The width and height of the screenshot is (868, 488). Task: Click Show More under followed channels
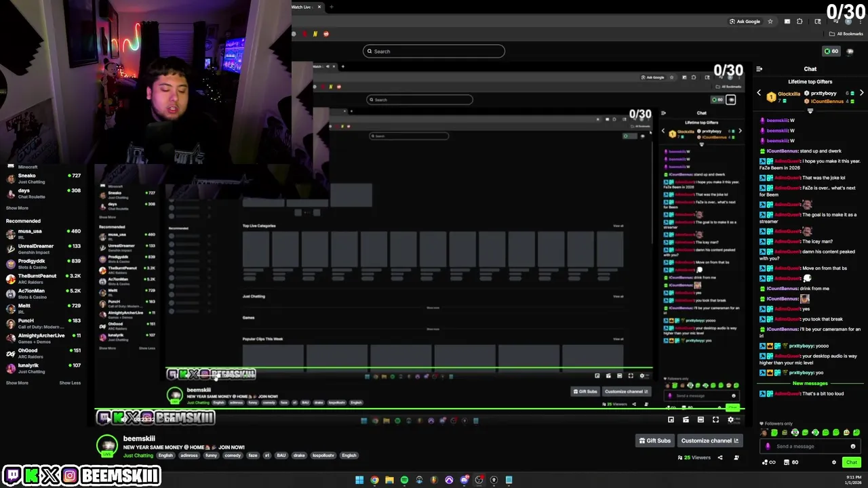[17, 208]
